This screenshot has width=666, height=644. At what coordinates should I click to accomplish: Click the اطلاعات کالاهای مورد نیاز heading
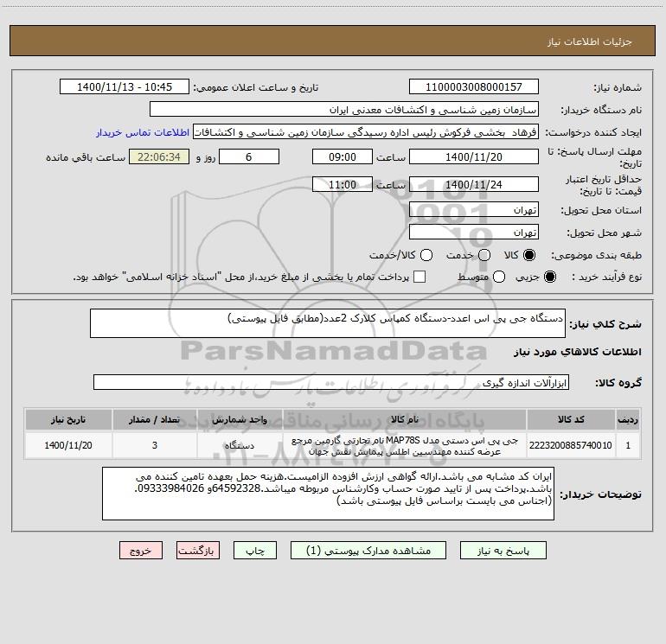(x=577, y=352)
